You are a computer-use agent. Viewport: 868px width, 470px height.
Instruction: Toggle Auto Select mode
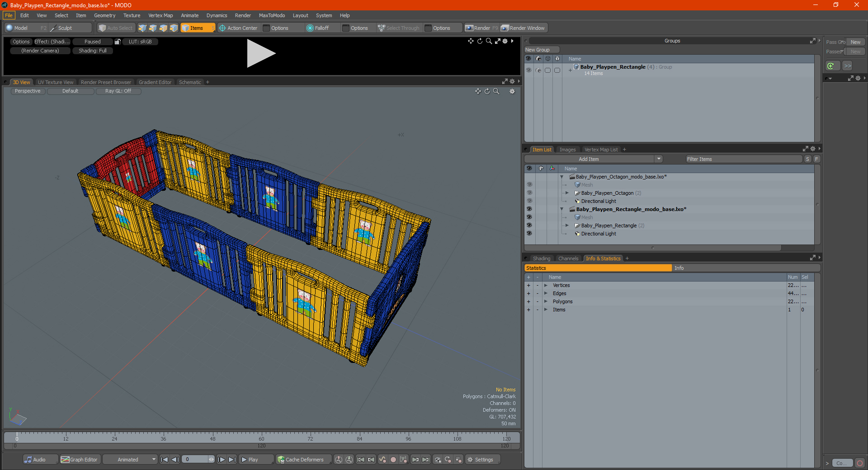[116, 28]
